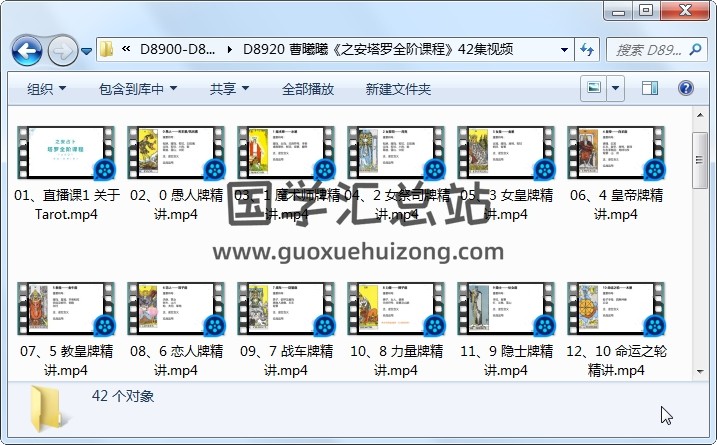Click the change view icon button

pos(594,88)
